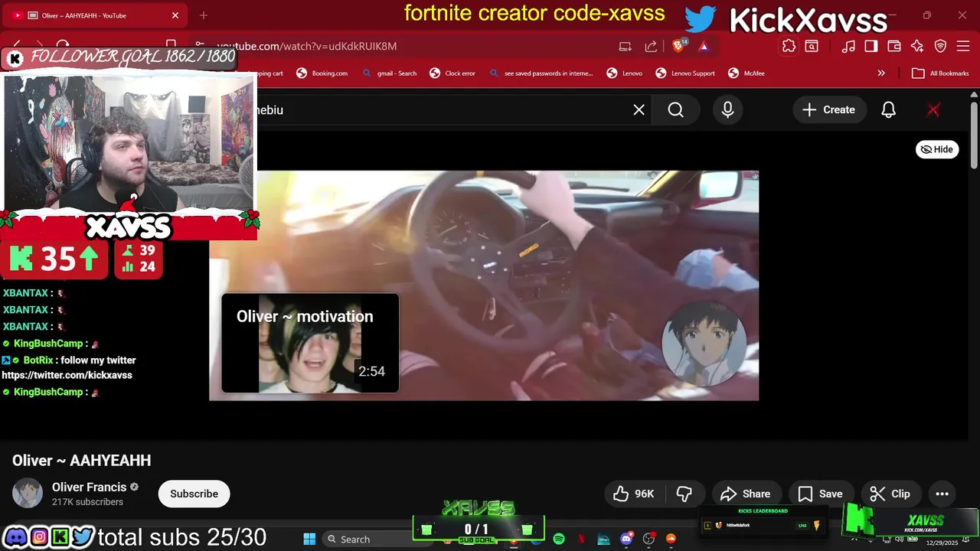Open the Lenovo bookmark
Image resolution: width=980 pixels, height=551 pixels.
(x=625, y=73)
